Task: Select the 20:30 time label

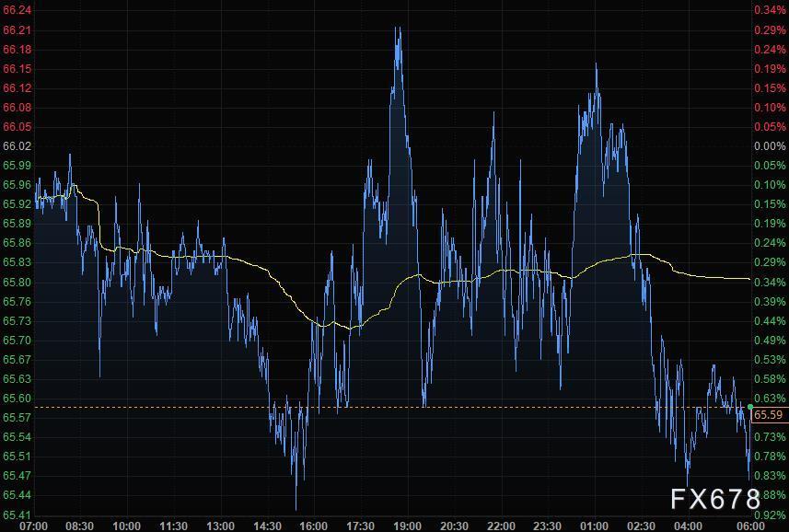Action: (x=454, y=526)
